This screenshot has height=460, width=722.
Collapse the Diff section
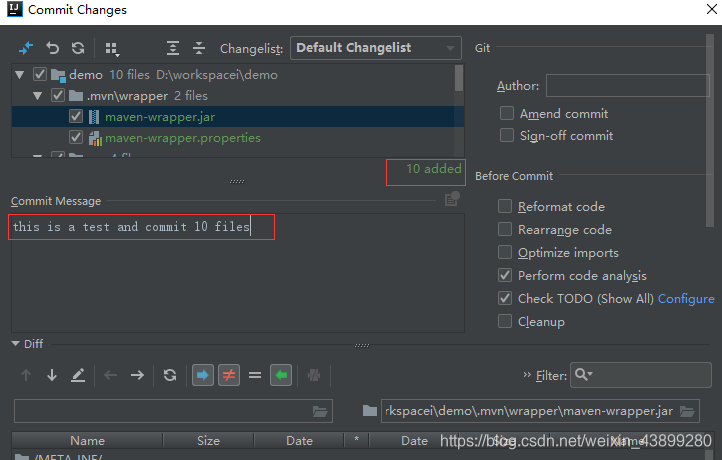pyautogui.click(x=15, y=344)
